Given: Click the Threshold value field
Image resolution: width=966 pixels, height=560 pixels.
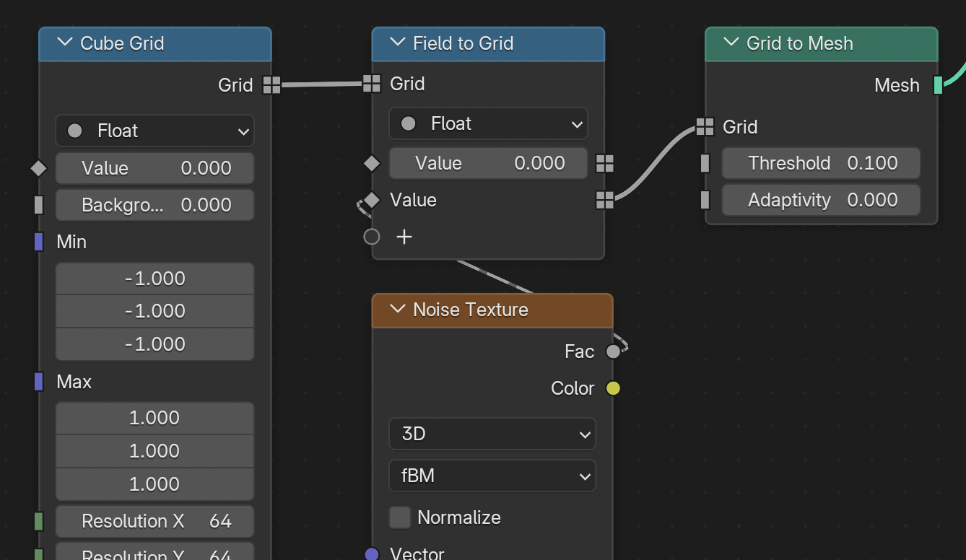Looking at the screenshot, I should tap(821, 163).
